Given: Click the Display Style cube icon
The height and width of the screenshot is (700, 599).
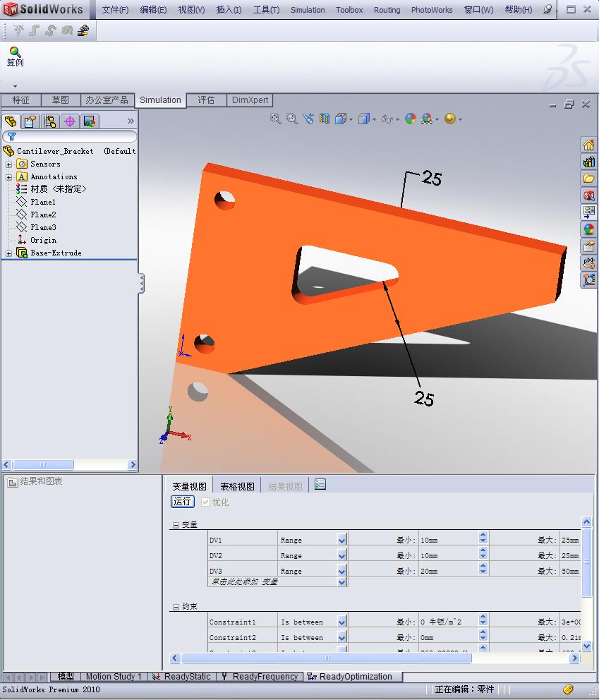Looking at the screenshot, I should coord(364,119).
